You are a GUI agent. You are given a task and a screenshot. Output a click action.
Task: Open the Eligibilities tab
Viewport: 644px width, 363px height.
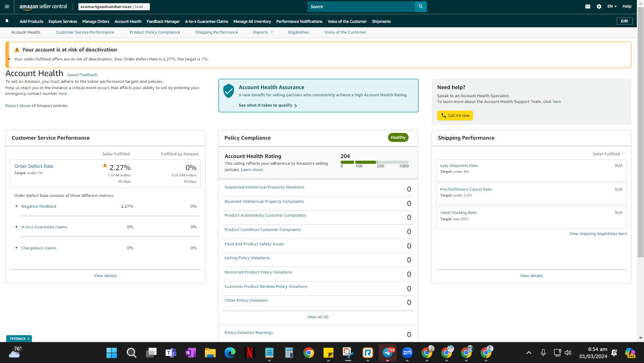coord(299,32)
